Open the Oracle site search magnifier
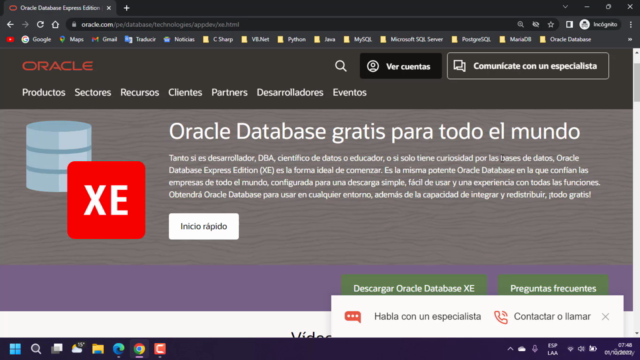The width and height of the screenshot is (640, 360). click(341, 66)
